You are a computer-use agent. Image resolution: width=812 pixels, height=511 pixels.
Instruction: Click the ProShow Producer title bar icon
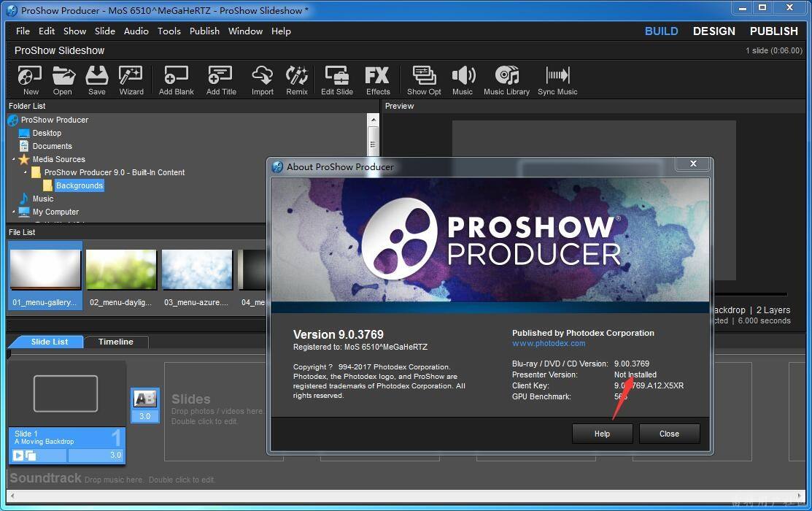12,10
